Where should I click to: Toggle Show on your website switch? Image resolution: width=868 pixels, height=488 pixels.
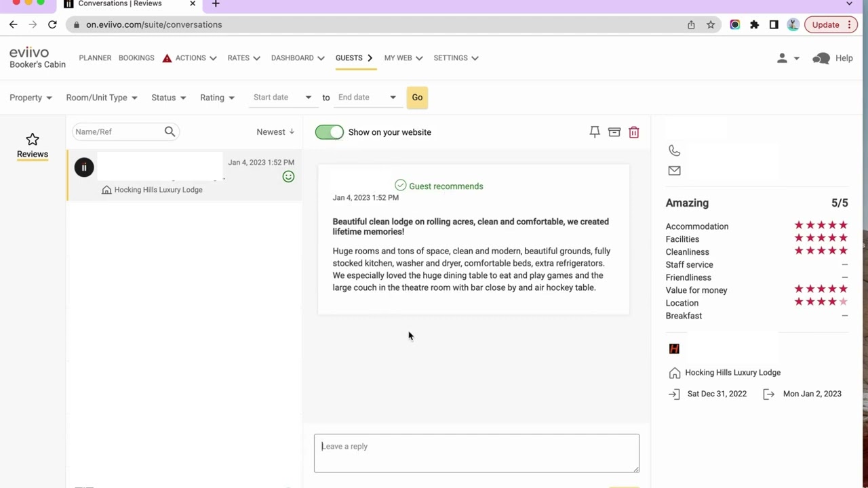pyautogui.click(x=330, y=132)
